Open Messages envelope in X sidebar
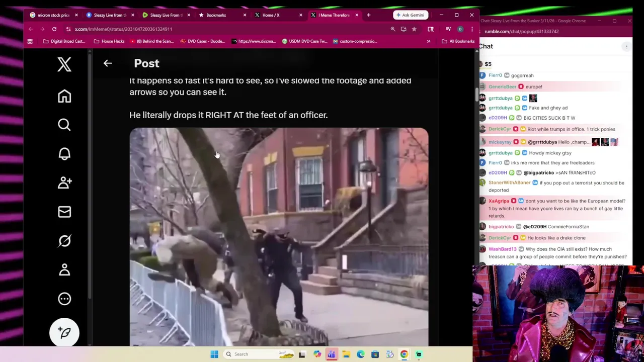This screenshot has width=644, height=362. [x=64, y=212]
